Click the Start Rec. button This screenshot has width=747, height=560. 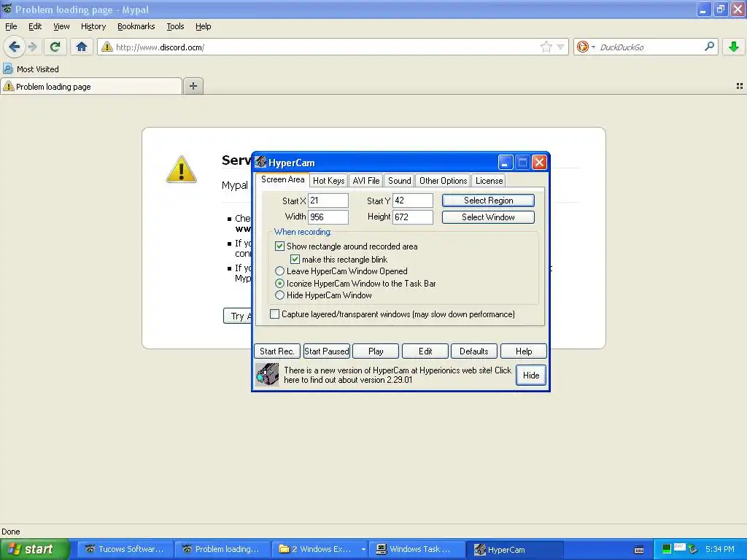(276, 351)
